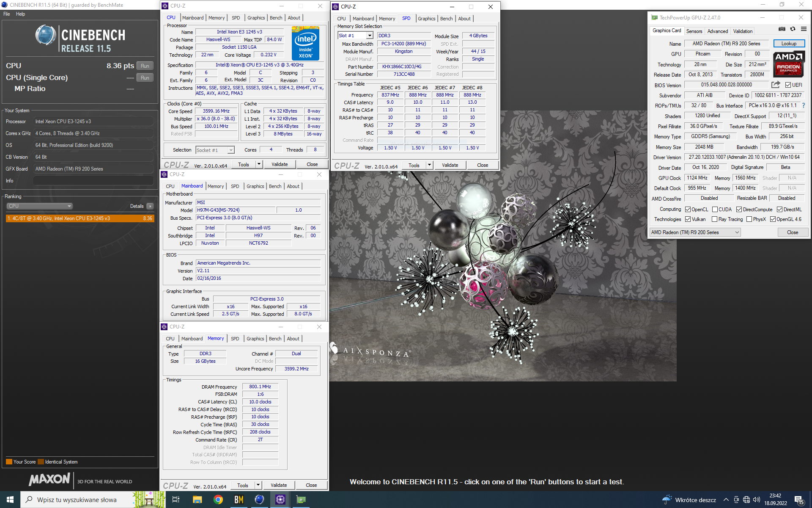Click the Tools button in the Memory CPU-Z window
Viewport: 812px width, 508px height.
(243, 485)
